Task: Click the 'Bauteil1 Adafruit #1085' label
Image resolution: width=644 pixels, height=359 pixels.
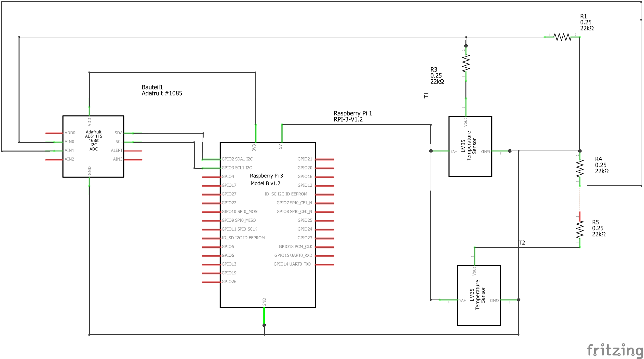Action: pos(162,90)
